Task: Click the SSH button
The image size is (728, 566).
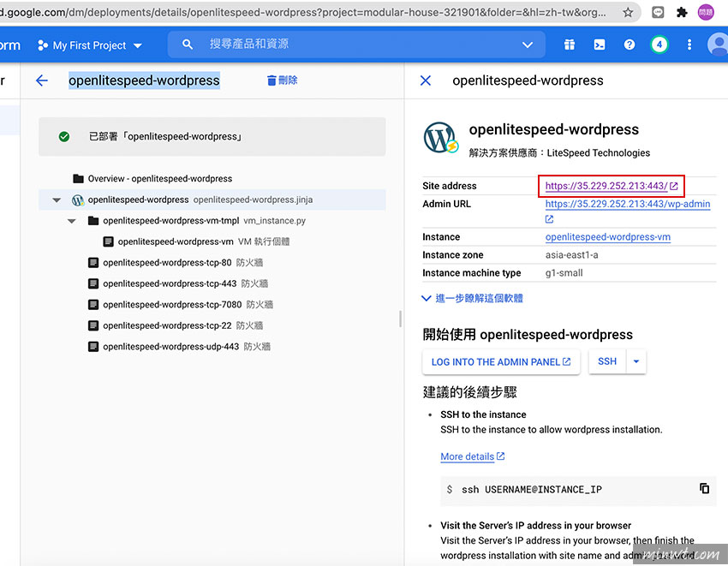Action: (607, 361)
